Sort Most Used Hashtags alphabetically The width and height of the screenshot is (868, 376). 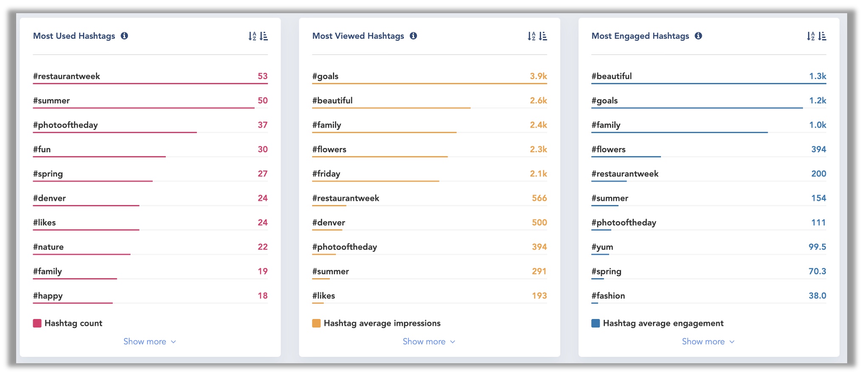[252, 36]
